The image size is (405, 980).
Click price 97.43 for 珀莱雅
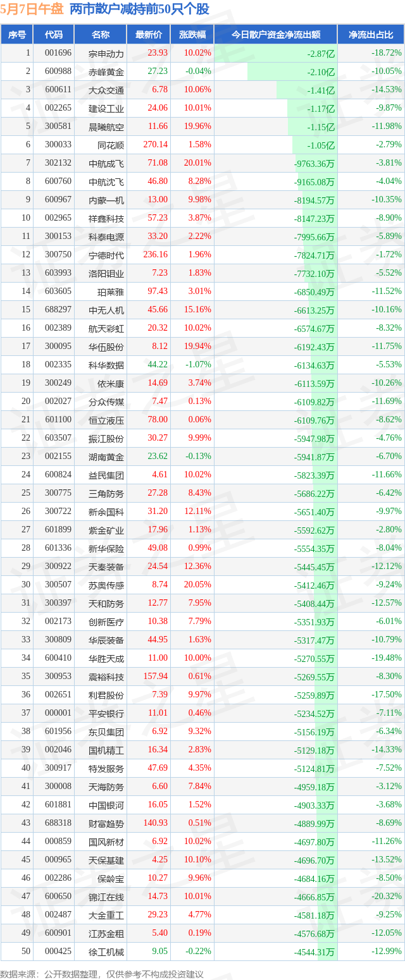[157, 291]
